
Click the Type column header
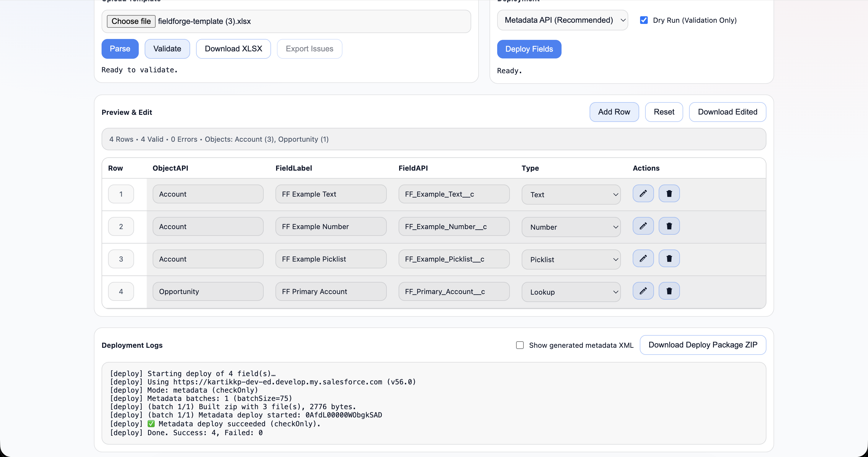point(530,168)
